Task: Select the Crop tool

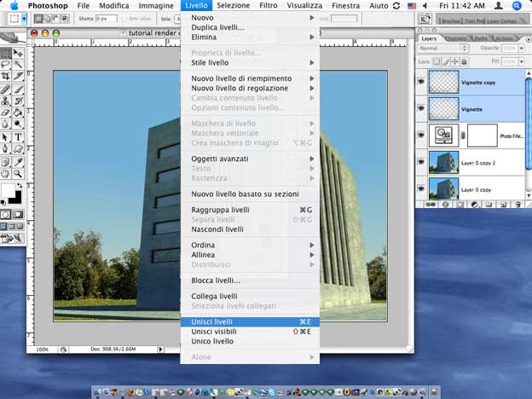Action: (x=6, y=76)
